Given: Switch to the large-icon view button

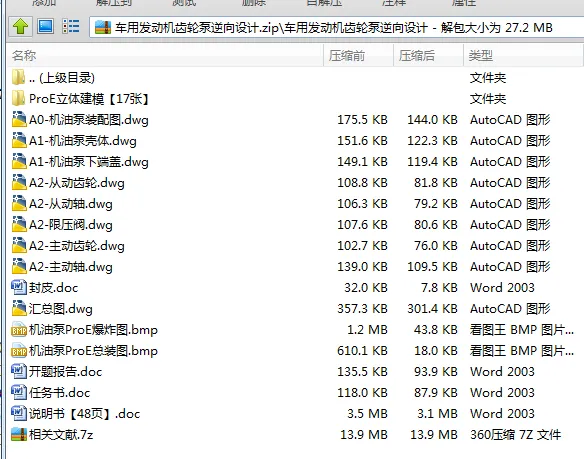Looking at the screenshot, I should pos(45,26).
